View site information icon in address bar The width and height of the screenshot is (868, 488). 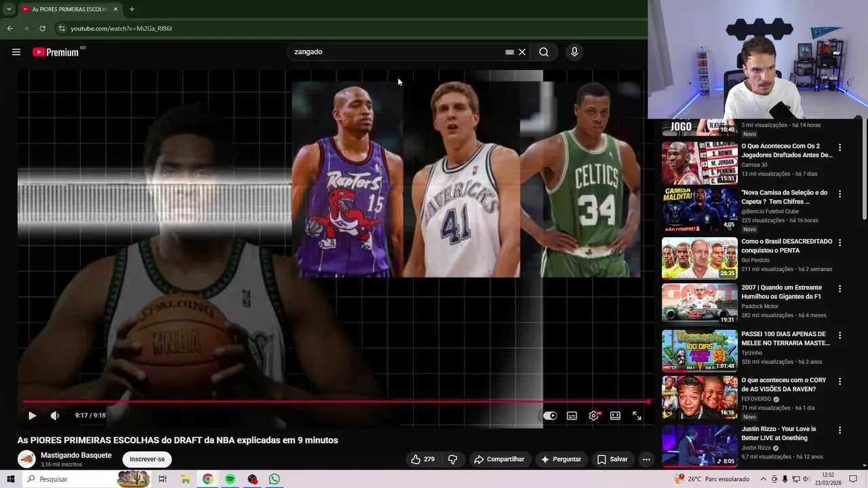tap(61, 28)
